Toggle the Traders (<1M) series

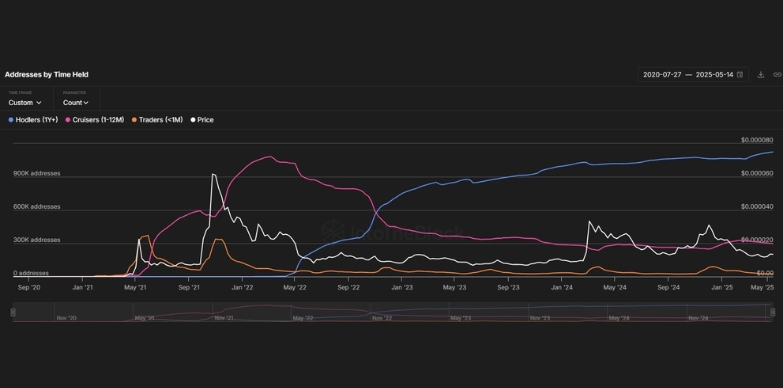157,120
